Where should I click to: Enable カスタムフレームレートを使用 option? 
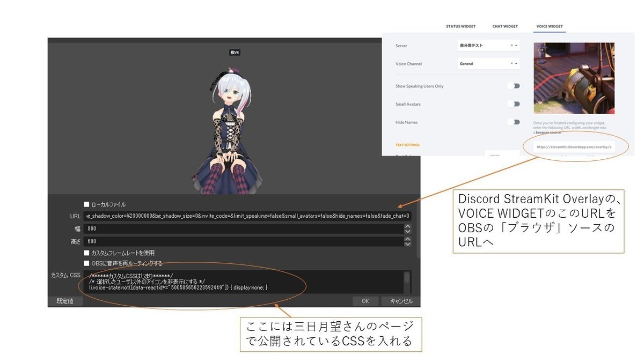86,253
